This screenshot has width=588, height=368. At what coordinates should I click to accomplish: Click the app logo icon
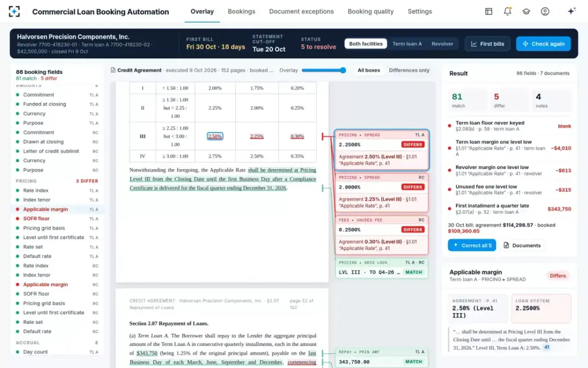tap(15, 11)
